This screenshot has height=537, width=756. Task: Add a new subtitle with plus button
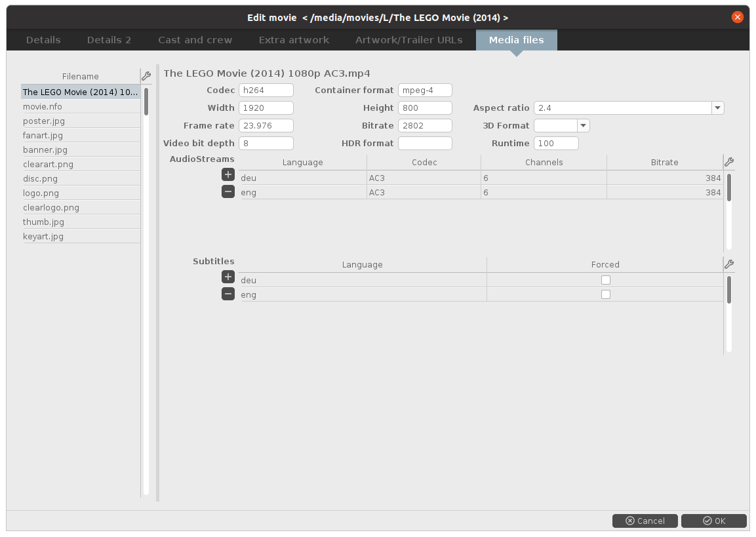point(228,277)
